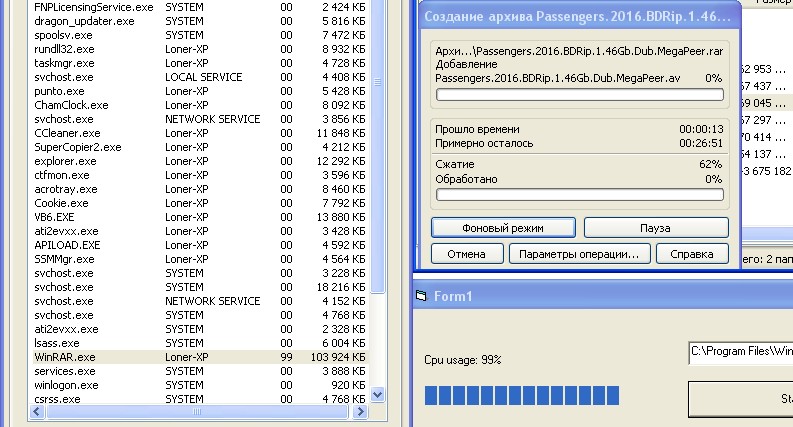Image resolution: width=793 pixels, height=427 pixels.
Task: Click 103 924 КБ memory value
Action: click(x=338, y=357)
